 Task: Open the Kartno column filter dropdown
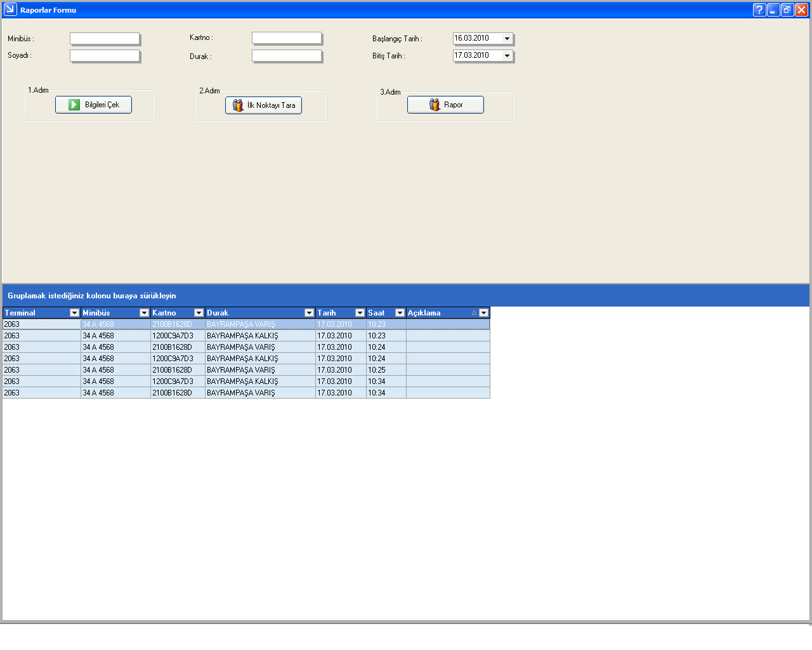click(x=199, y=313)
